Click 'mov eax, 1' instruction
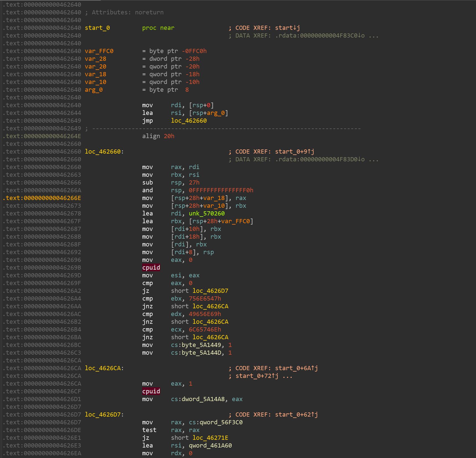Image resolution: width=476 pixels, height=458 pixels. 167,384
